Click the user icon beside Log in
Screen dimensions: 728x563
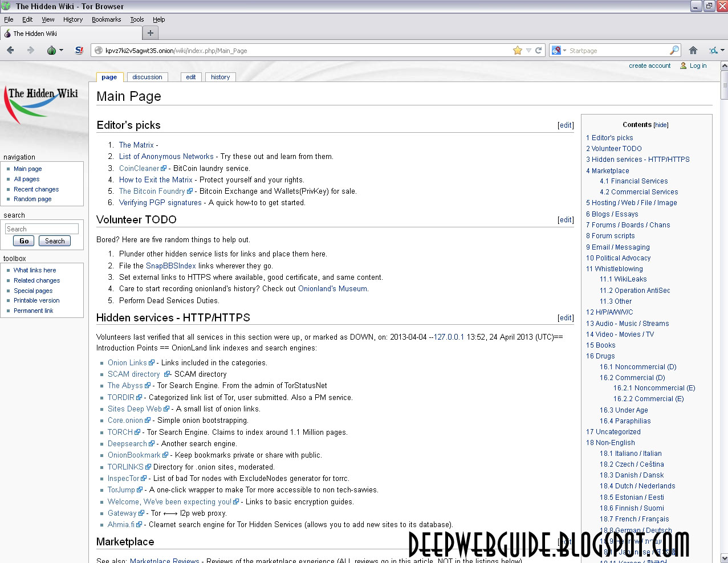tap(684, 66)
